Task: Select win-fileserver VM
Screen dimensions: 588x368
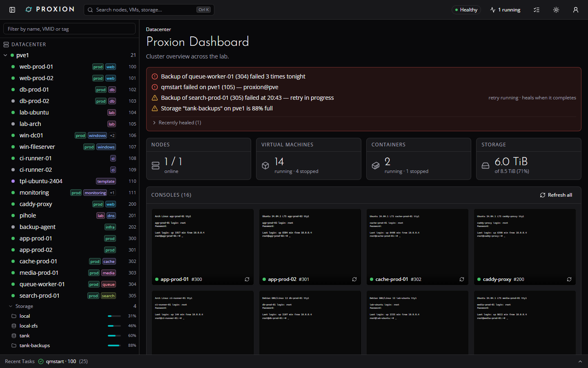Action: coord(69,147)
